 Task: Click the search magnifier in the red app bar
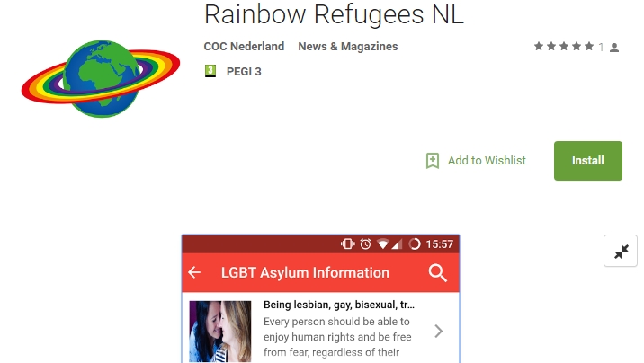tap(437, 273)
